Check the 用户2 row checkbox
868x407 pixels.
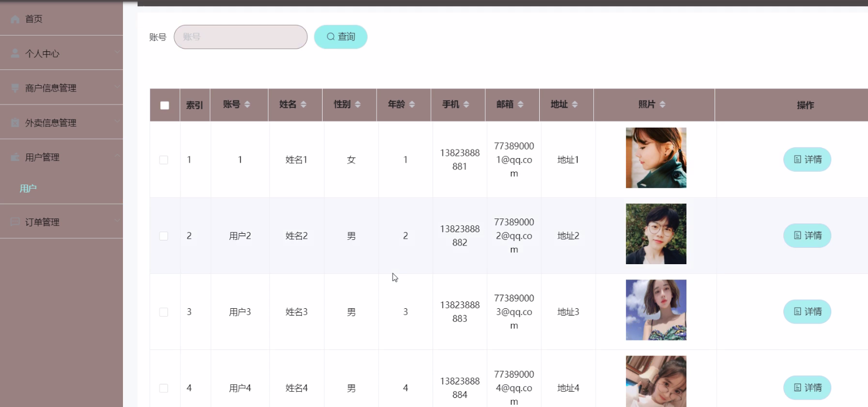click(x=164, y=236)
